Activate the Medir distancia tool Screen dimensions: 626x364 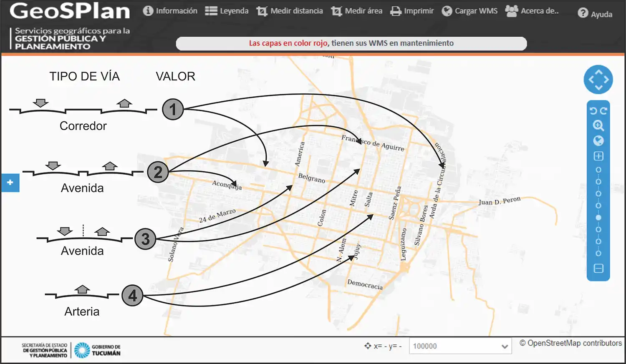[290, 11]
